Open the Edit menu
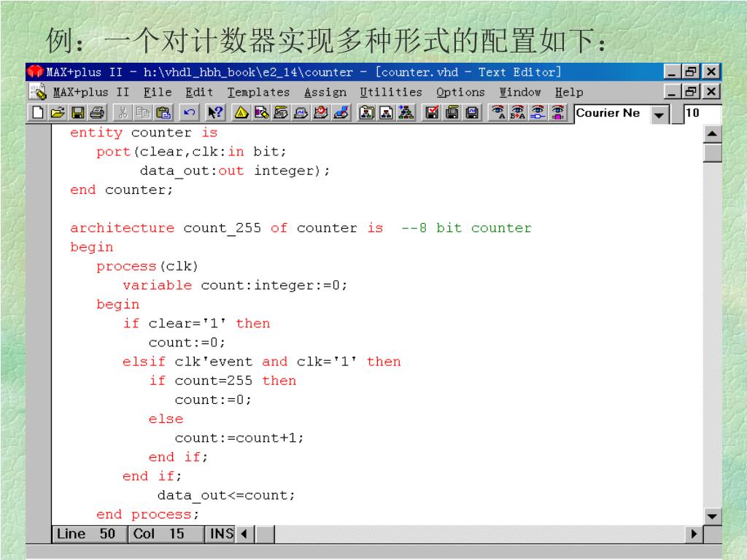747x560 pixels. [x=199, y=93]
